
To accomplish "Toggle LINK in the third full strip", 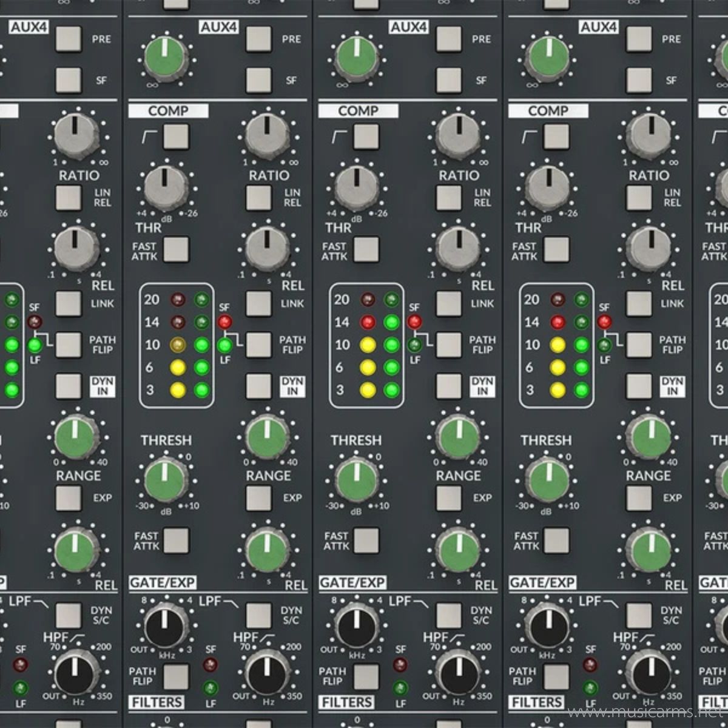I will pos(639,303).
